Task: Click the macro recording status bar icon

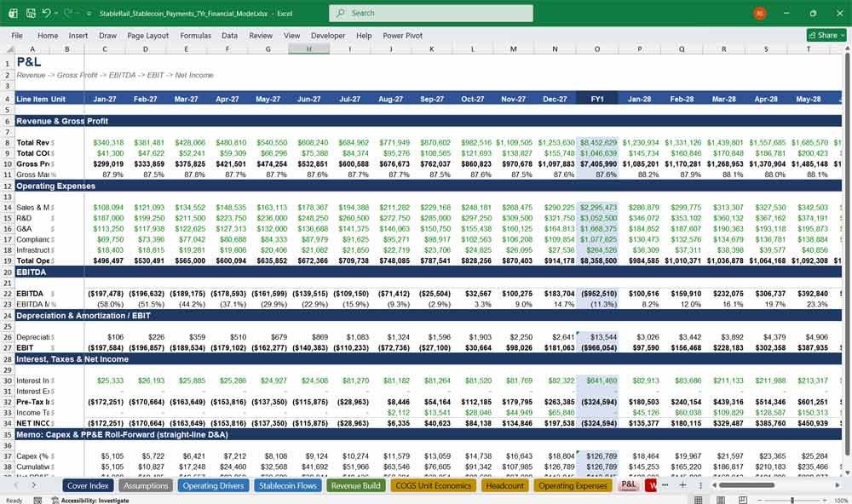Action: pos(37,501)
